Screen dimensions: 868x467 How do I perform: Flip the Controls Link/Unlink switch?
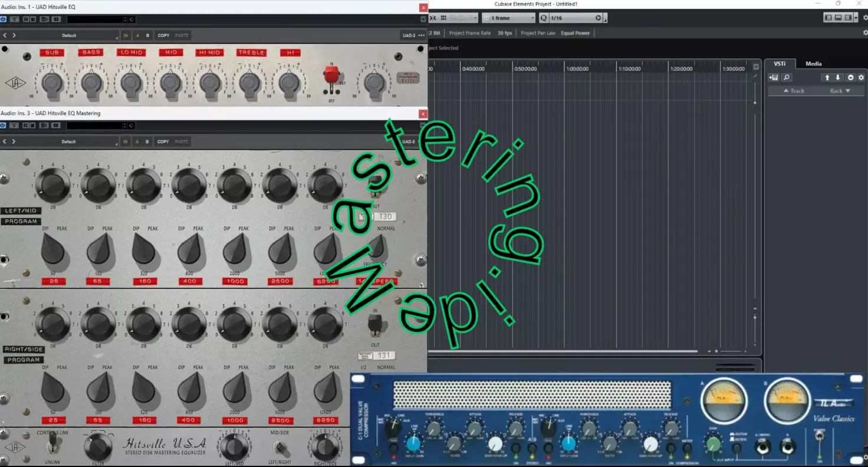tap(52, 442)
